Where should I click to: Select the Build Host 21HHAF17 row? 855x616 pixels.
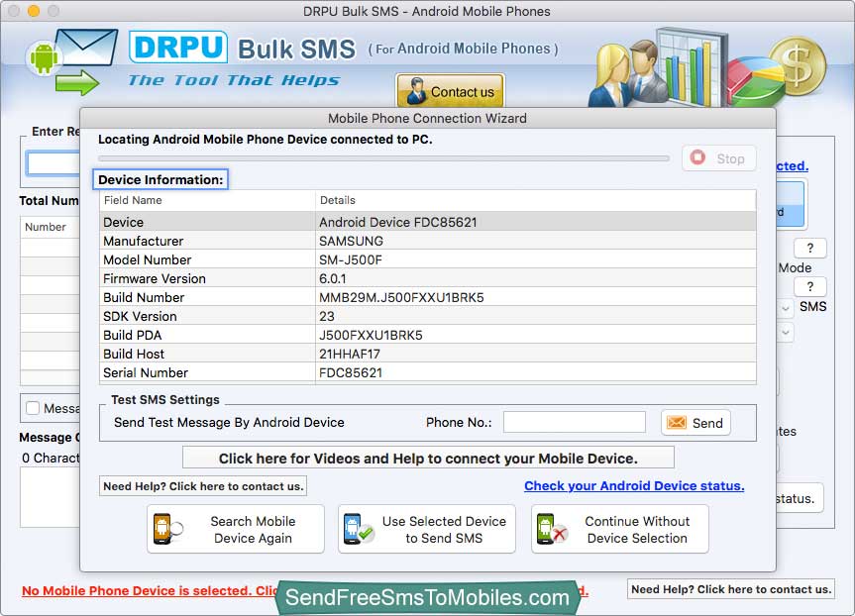point(428,354)
